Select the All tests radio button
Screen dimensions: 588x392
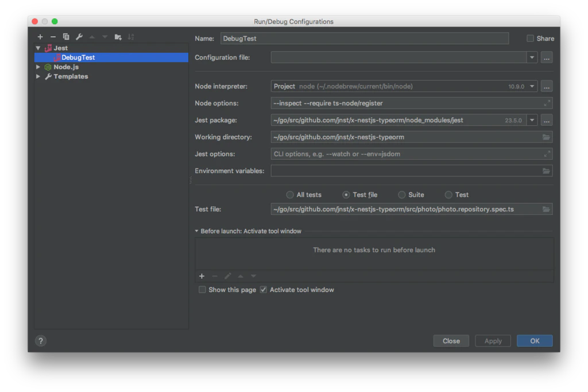(x=290, y=194)
